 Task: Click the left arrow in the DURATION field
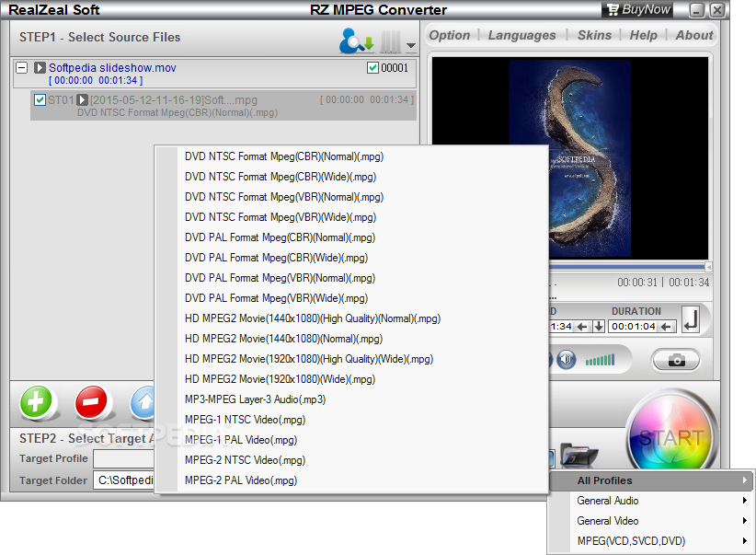(x=666, y=327)
